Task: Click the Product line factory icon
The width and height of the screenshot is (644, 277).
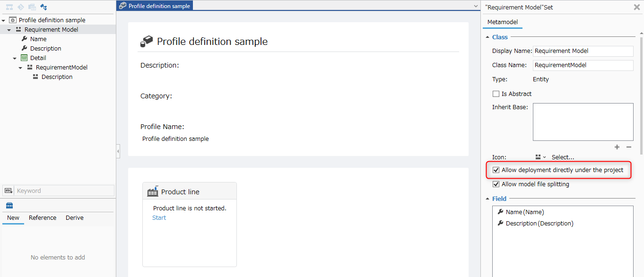Action: [x=153, y=191]
